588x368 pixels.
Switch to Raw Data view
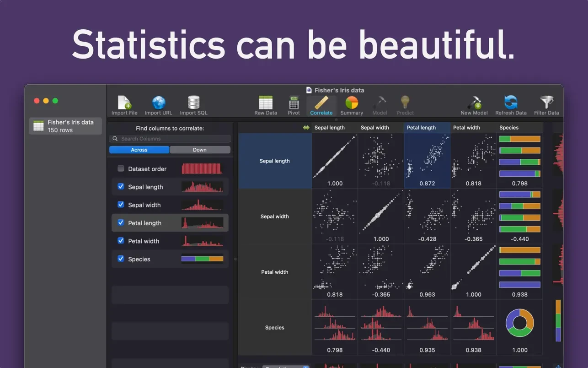coord(266,106)
